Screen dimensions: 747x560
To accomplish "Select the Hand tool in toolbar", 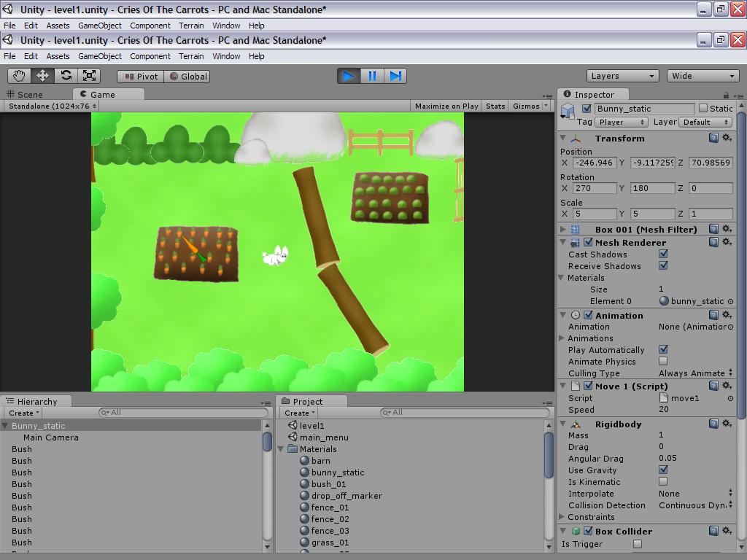I will click(19, 76).
